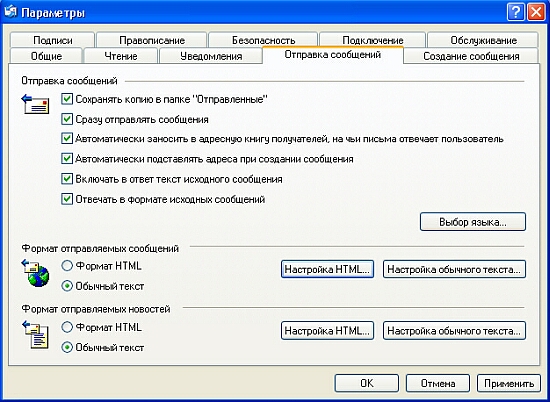The image size is (550, 402).
Task: Open Настройка обычного текста for outgoing news
Action: point(454,330)
